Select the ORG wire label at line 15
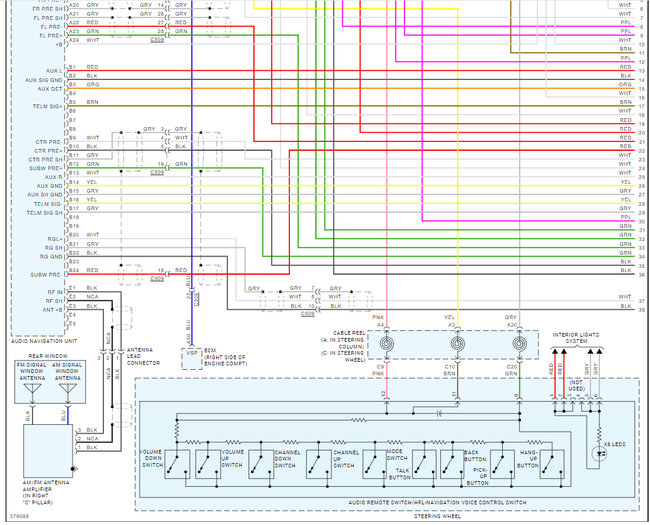The height and width of the screenshot is (525, 650). tap(625, 84)
